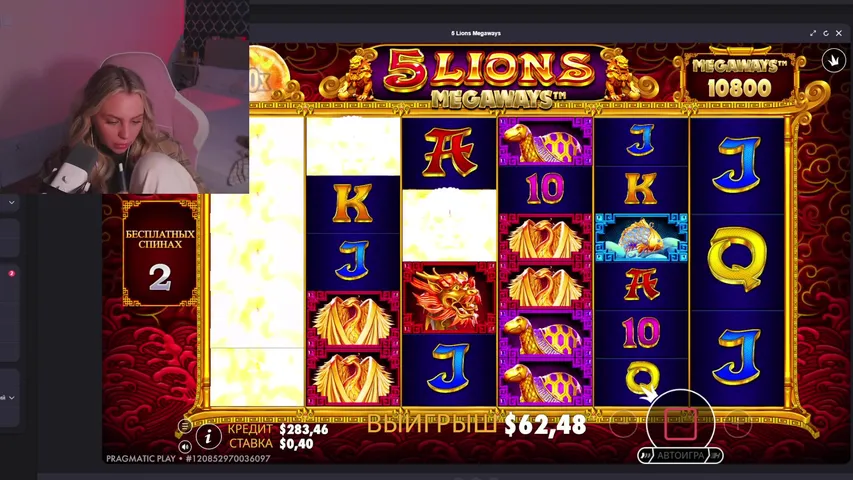The width and height of the screenshot is (853, 480).
Task: Open the game info (i) button
Action: click(208, 436)
